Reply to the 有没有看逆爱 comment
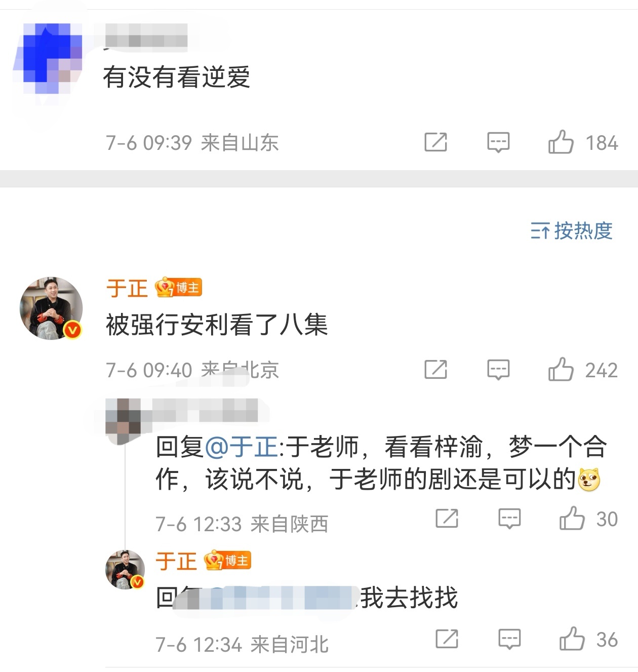Image resolution: width=638 pixels, height=672 pixels. tap(498, 142)
